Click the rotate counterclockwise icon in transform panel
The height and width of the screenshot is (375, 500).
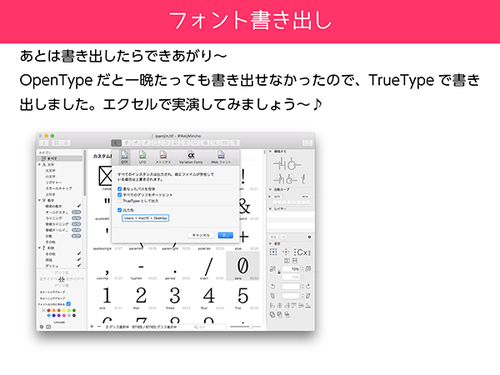pyautogui.click(x=273, y=286)
